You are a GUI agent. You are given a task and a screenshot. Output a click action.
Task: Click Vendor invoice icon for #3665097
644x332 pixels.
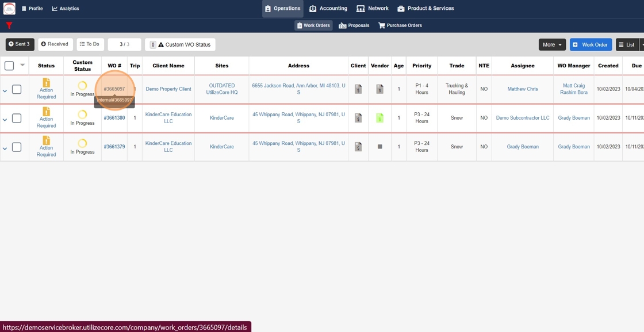point(380,89)
